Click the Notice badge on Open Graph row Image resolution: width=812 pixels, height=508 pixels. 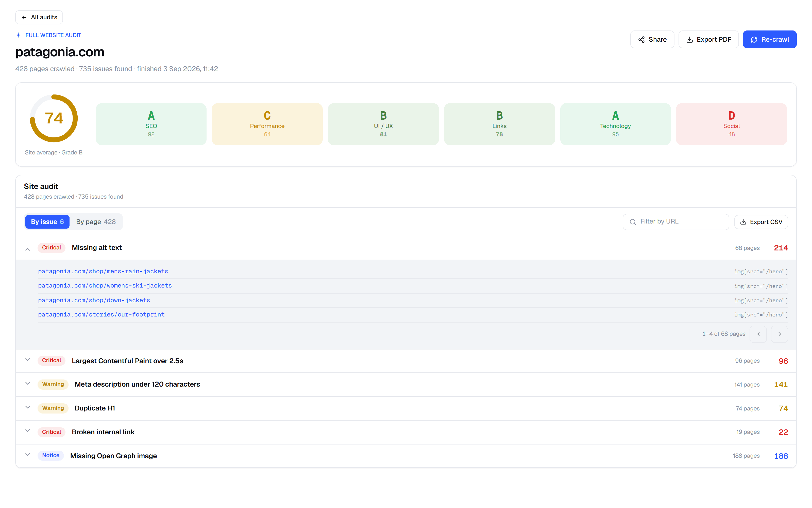(51, 455)
